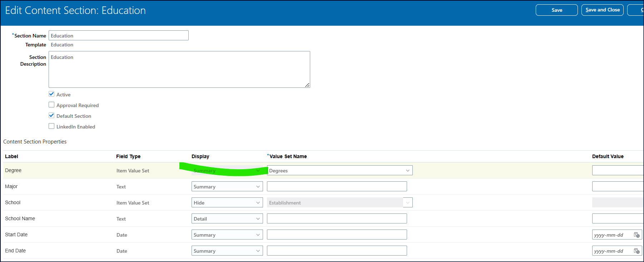
Task: Click the Major row Default Value field
Action: pyautogui.click(x=618, y=186)
